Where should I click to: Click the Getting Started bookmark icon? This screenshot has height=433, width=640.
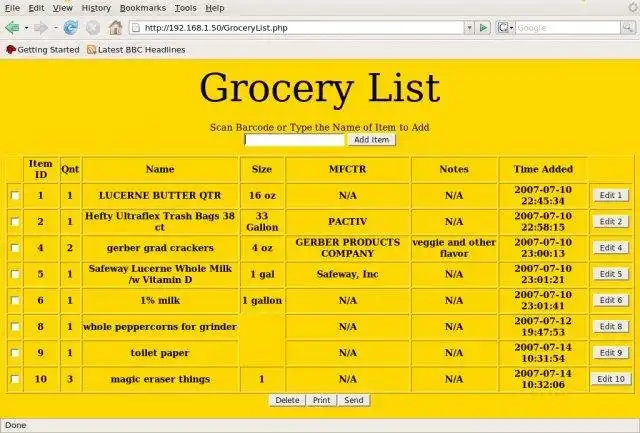[11, 50]
